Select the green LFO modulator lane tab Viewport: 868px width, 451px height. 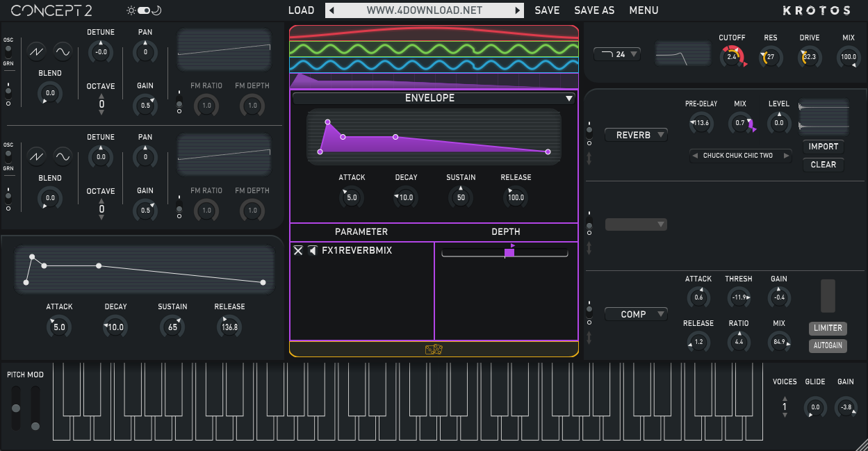click(434, 49)
